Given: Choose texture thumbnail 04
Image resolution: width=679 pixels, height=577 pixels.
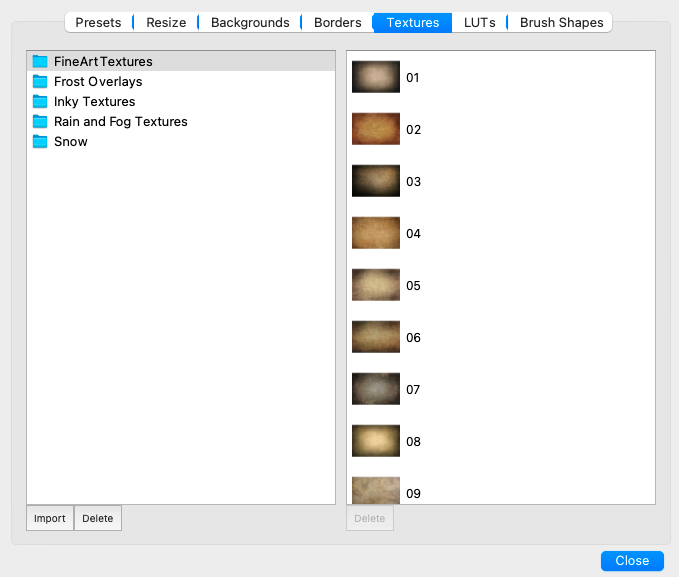Looking at the screenshot, I should (376, 233).
